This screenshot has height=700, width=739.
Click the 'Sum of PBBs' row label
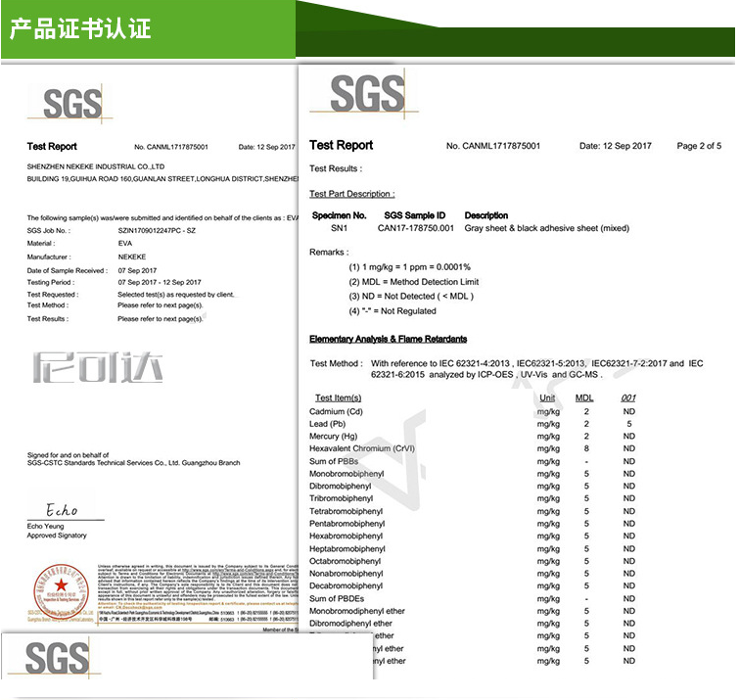(x=334, y=461)
